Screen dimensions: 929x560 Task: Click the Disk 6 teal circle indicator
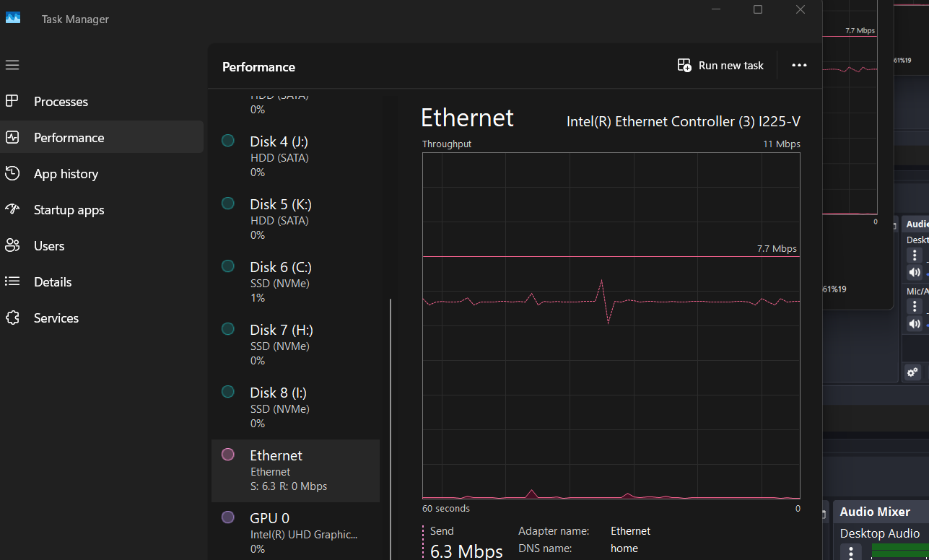[228, 266]
